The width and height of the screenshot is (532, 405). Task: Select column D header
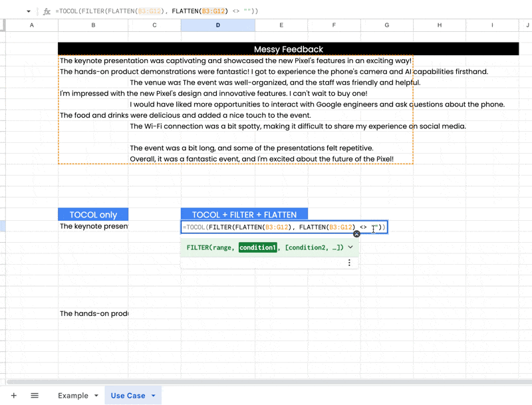coord(218,25)
